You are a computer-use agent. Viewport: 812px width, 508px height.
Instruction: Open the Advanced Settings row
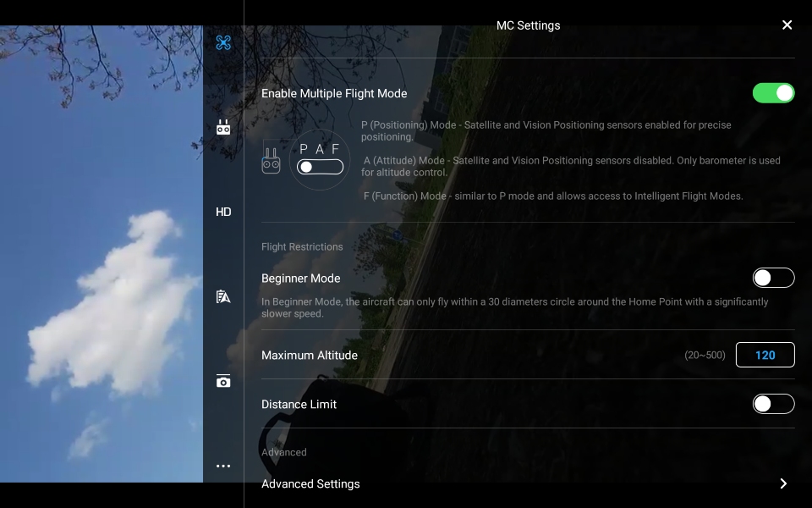pyautogui.click(x=528, y=483)
